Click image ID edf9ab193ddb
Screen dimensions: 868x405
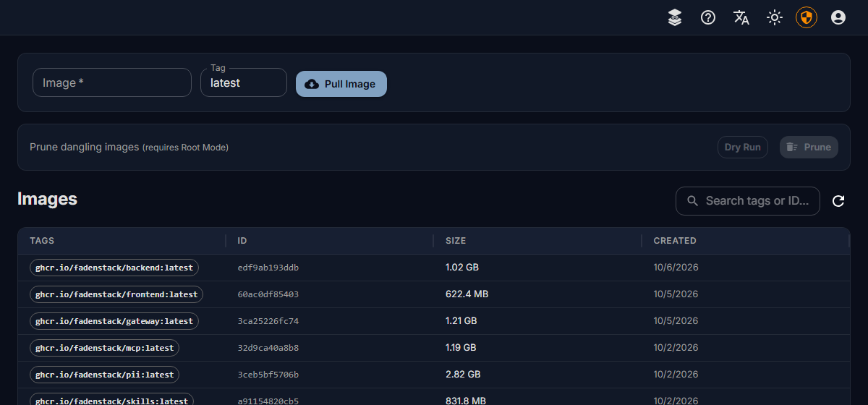click(x=268, y=268)
